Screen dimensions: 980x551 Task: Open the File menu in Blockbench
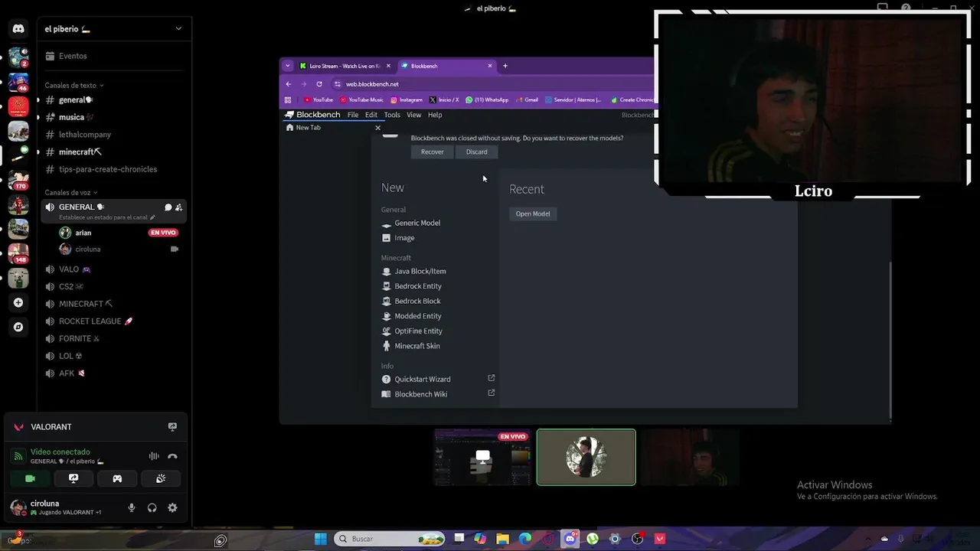point(353,115)
